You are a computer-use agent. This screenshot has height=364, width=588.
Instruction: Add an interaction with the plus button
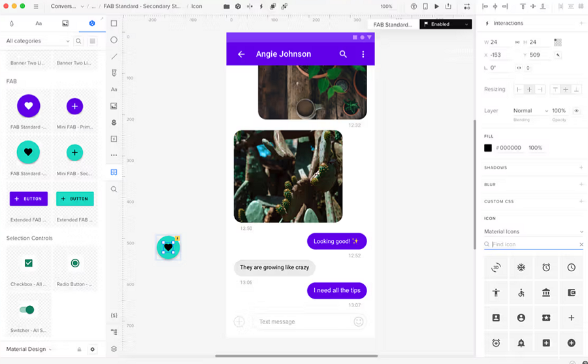(581, 24)
